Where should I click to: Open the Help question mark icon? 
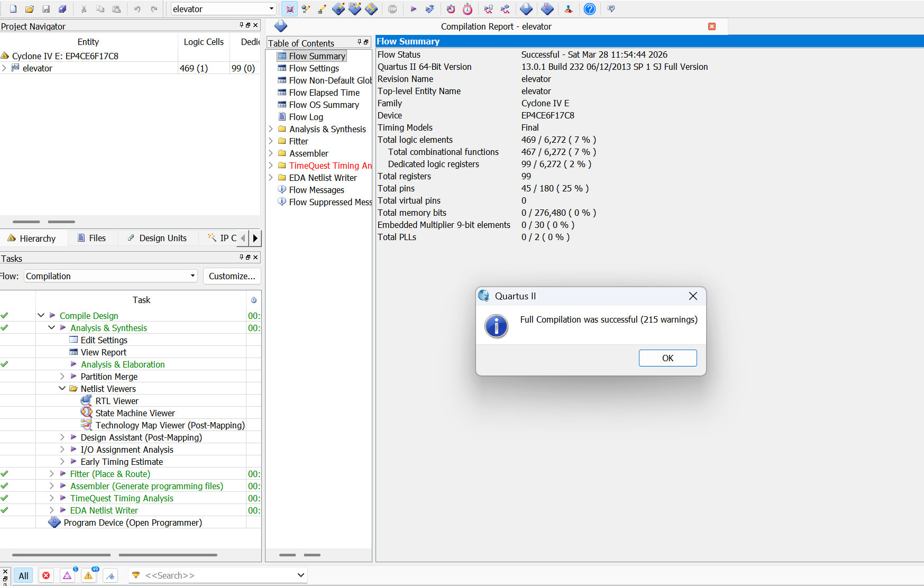pos(589,9)
